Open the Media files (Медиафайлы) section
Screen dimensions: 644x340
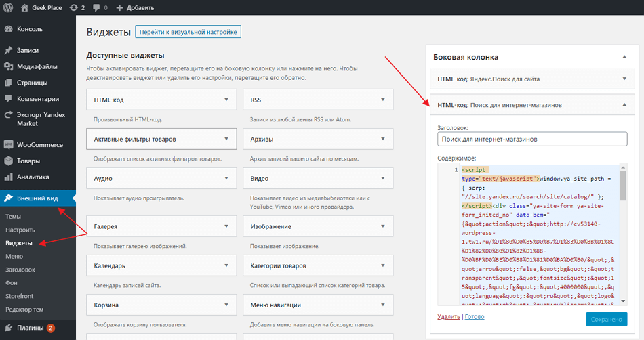[x=37, y=66]
